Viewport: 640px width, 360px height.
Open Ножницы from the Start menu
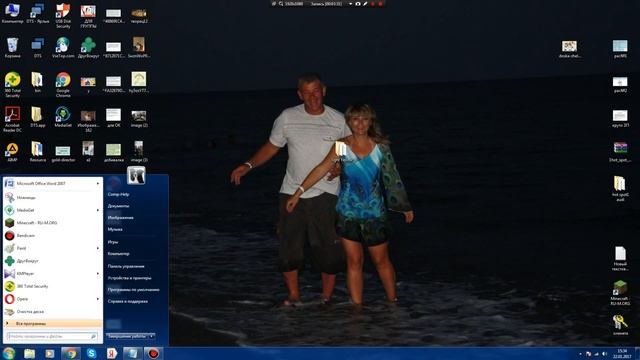[x=53, y=198]
